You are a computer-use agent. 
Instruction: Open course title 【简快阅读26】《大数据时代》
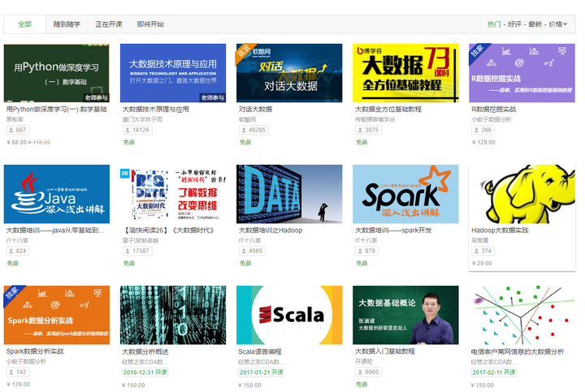169,230
